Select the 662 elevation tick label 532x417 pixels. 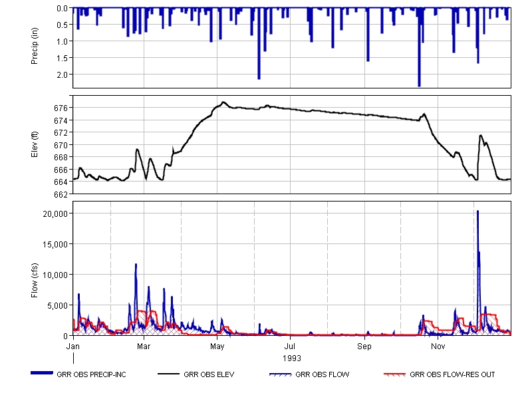(61, 194)
